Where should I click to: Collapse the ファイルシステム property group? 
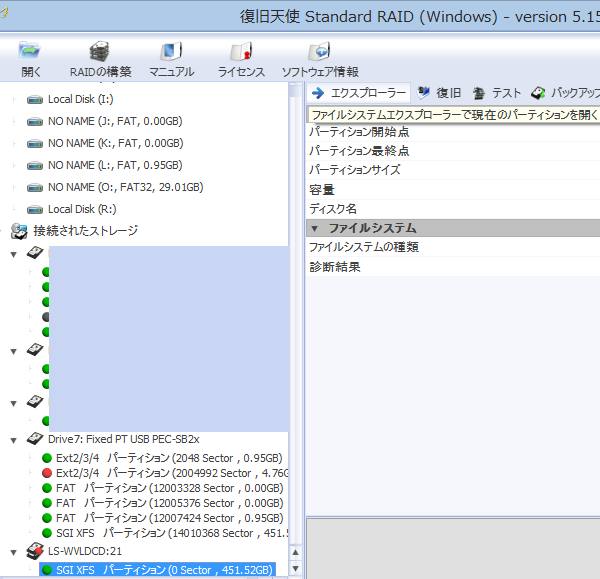(x=316, y=228)
